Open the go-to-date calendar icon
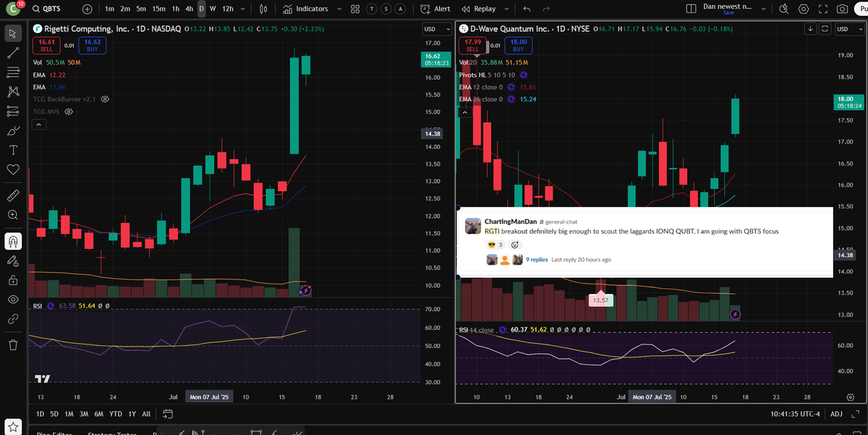Image resolution: width=868 pixels, height=435 pixels. pos(168,414)
